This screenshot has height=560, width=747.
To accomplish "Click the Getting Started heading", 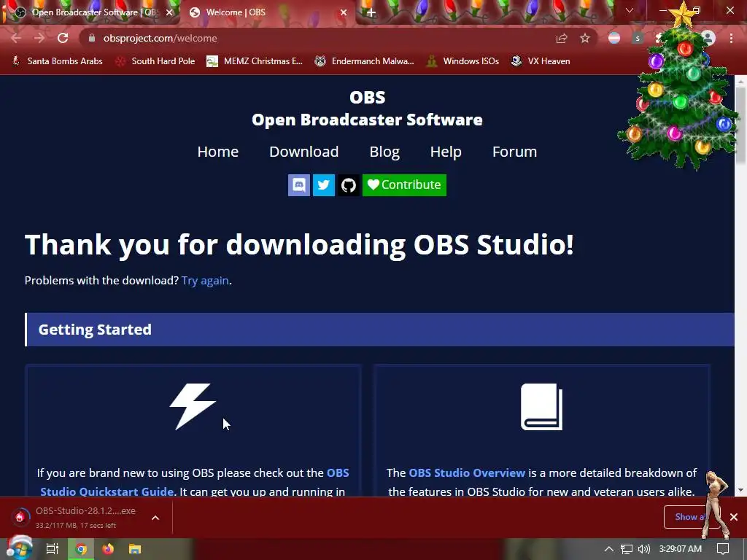I will tap(95, 330).
